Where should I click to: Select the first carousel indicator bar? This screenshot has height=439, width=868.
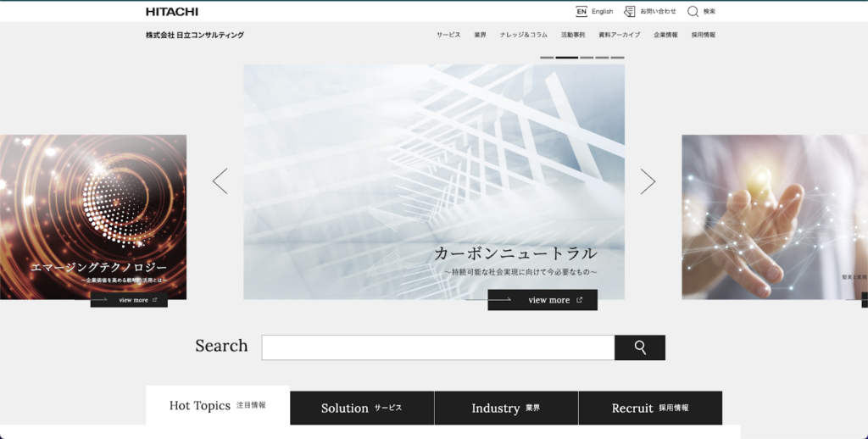pyautogui.click(x=547, y=58)
